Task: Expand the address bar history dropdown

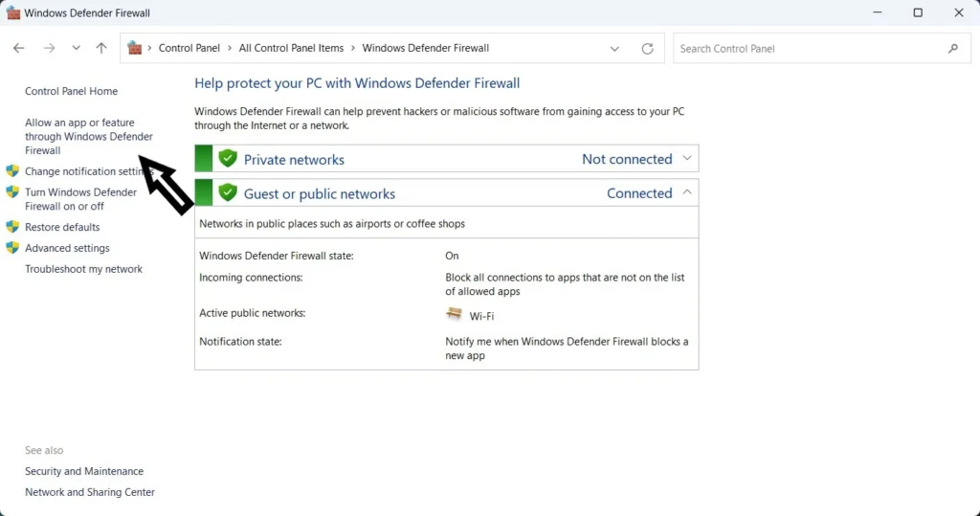Action: click(x=614, y=49)
